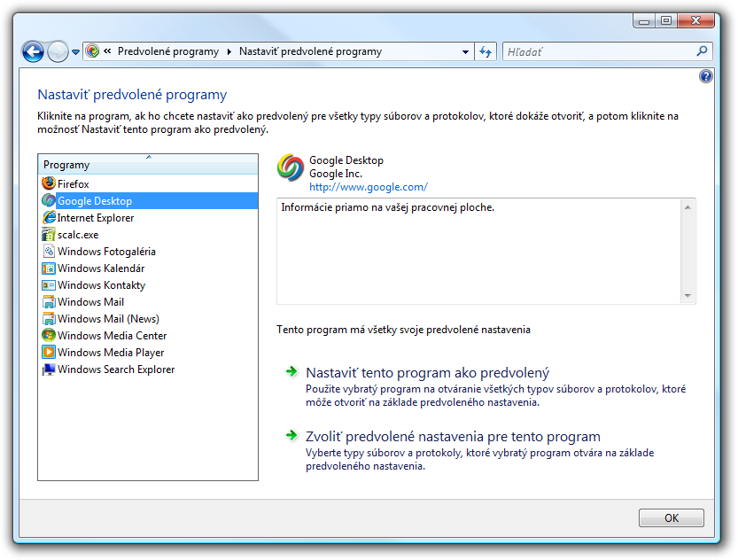Viewport: 738px width, 560px height.
Task: Select the Windows Mail entry
Action: point(148,302)
